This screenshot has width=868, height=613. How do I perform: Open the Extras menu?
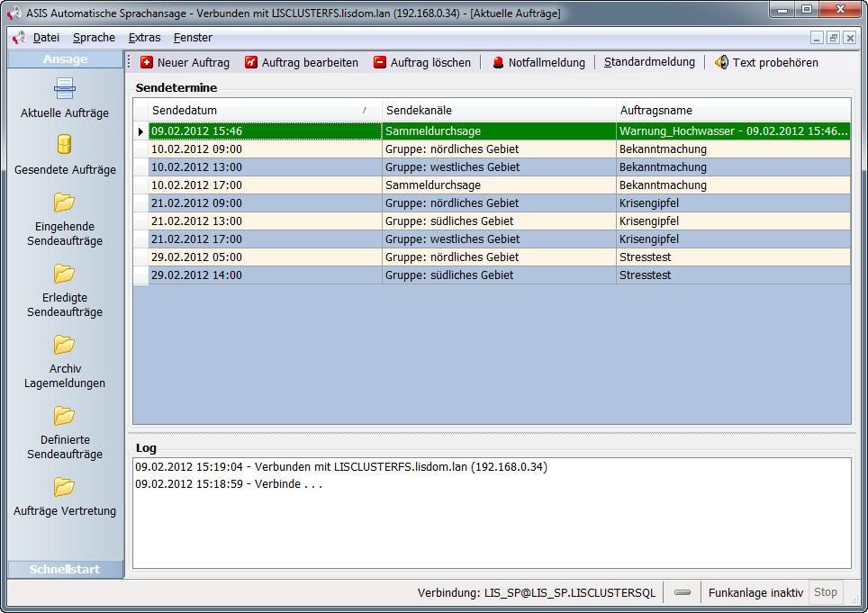point(144,38)
